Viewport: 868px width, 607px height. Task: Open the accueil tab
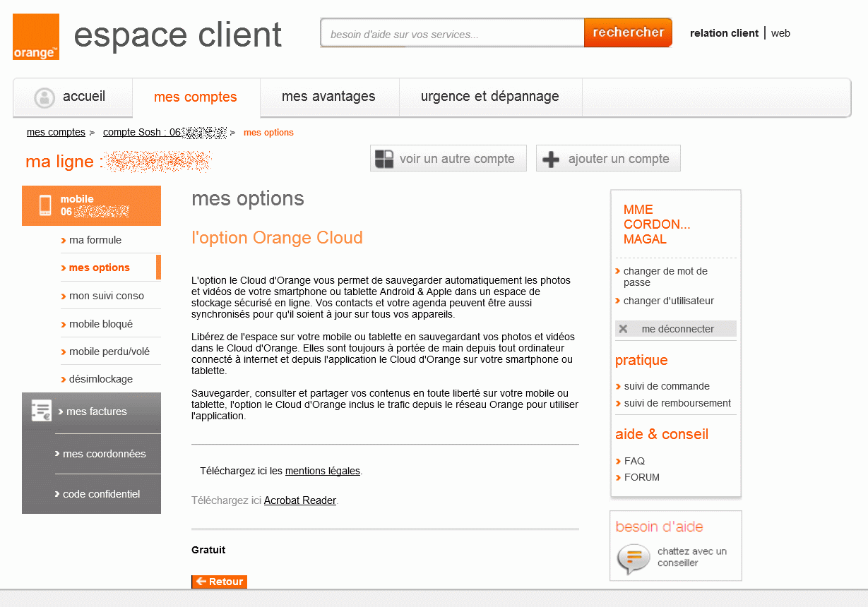73,97
